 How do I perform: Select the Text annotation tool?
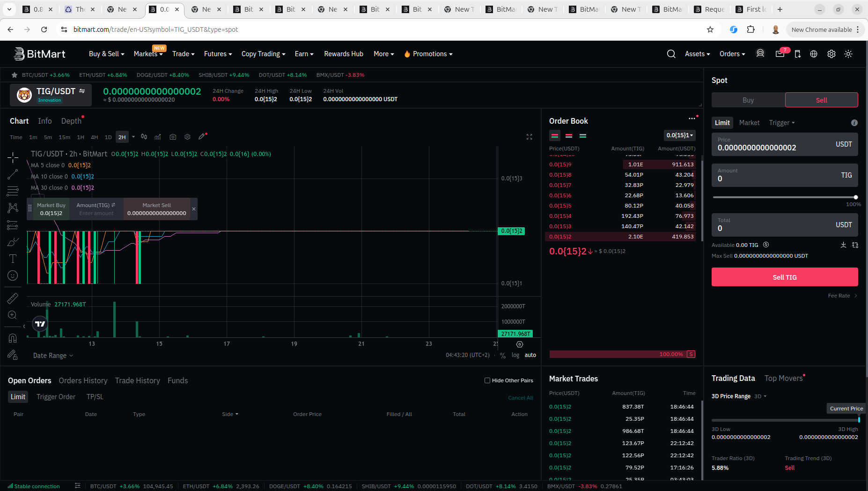click(13, 259)
